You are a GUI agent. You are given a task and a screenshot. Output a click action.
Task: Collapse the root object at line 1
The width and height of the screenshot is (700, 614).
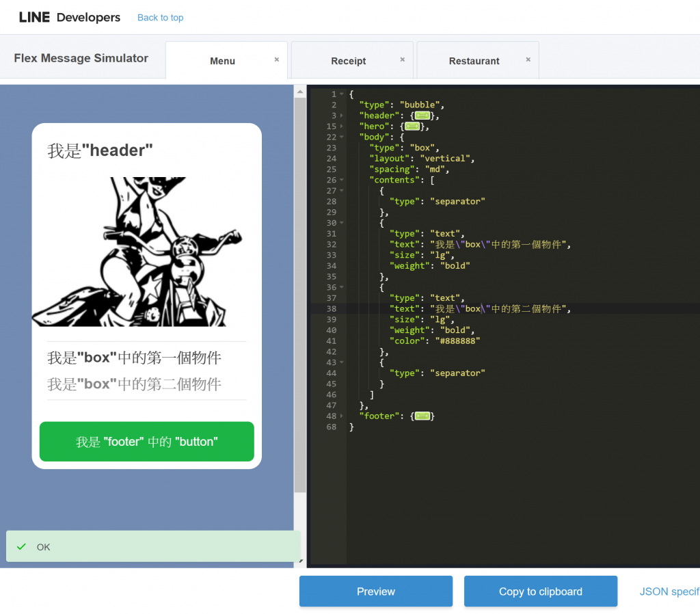pyautogui.click(x=342, y=94)
